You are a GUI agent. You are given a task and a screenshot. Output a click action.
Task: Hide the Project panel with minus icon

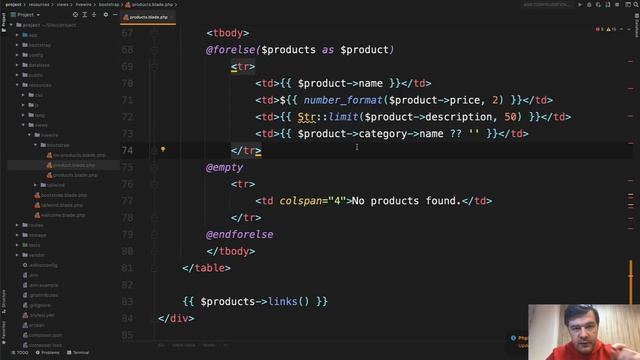pyautogui.click(x=115, y=15)
